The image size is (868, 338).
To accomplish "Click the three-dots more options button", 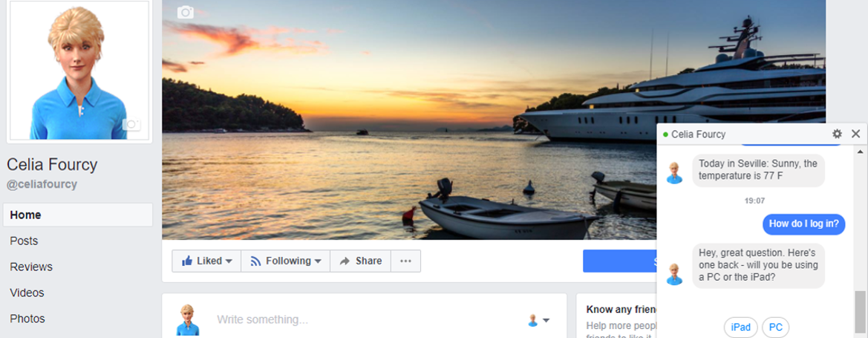I will tap(405, 261).
